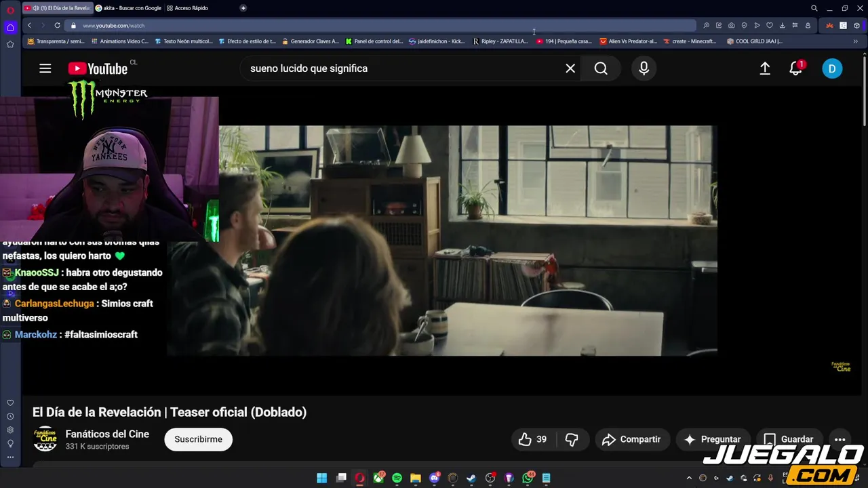Open the 'create - Minecraft...' bookmark
Screen dimensions: 868x488
[690, 41]
